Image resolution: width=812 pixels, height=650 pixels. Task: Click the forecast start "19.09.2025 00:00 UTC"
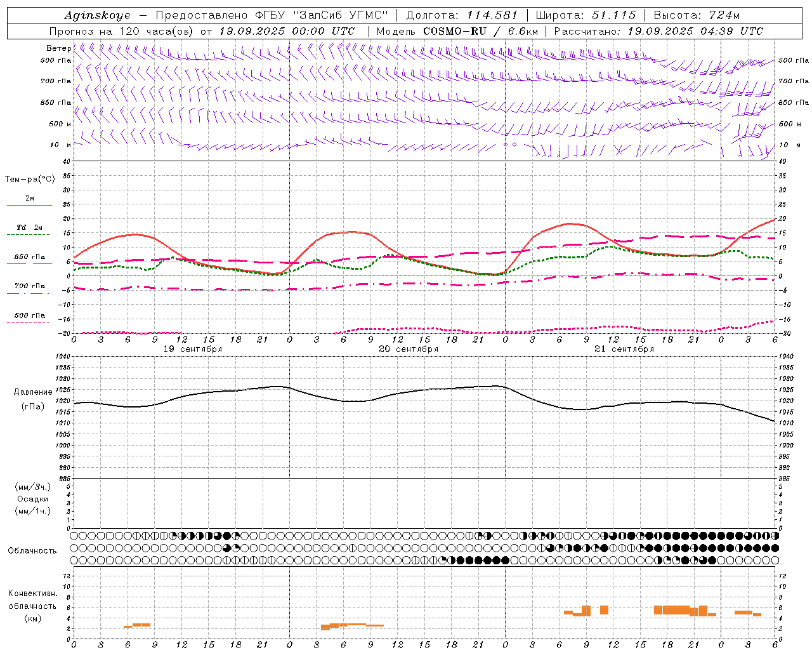click(x=287, y=31)
